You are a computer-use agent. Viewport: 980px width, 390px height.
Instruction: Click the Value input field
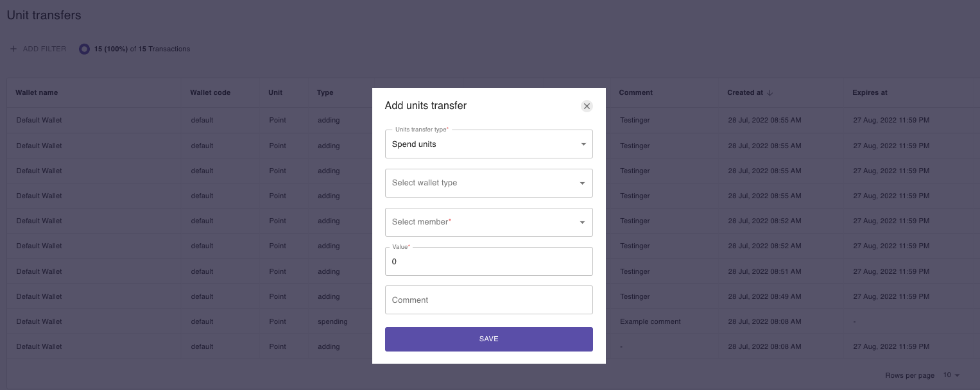[489, 262]
